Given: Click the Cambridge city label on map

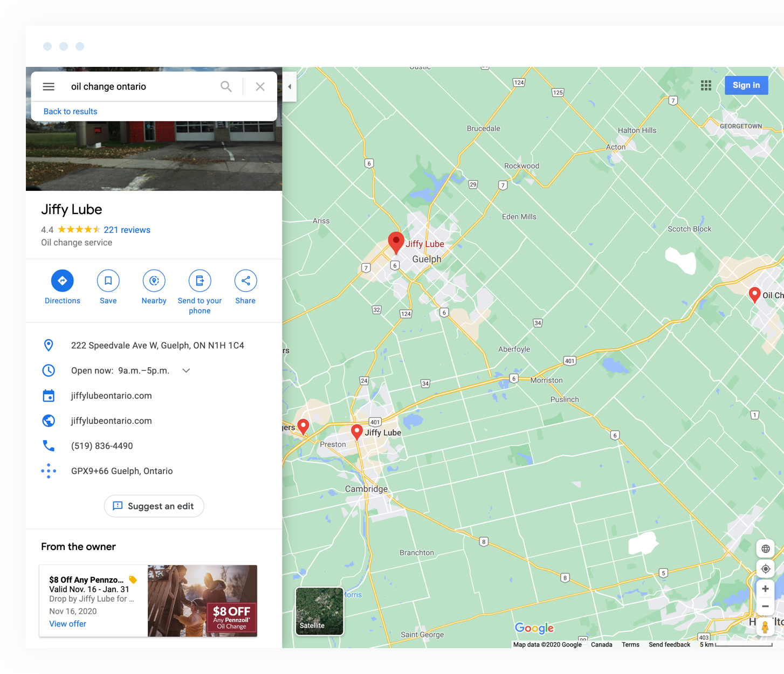Looking at the screenshot, I should [366, 489].
